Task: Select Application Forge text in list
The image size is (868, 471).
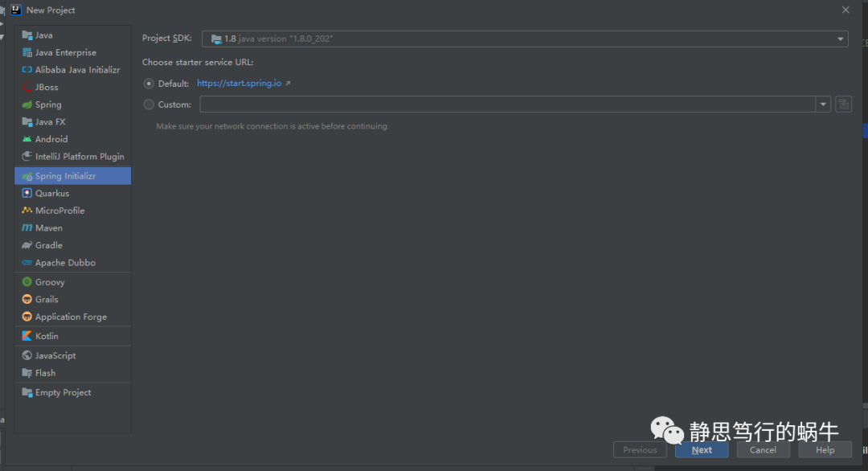Action: click(x=71, y=317)
